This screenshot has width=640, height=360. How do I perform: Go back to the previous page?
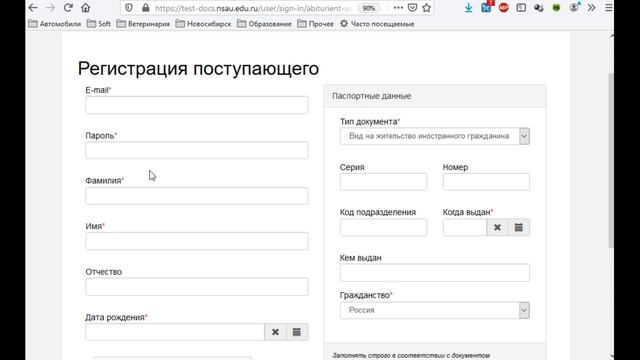pyautogui.click(x=33, y=8)
